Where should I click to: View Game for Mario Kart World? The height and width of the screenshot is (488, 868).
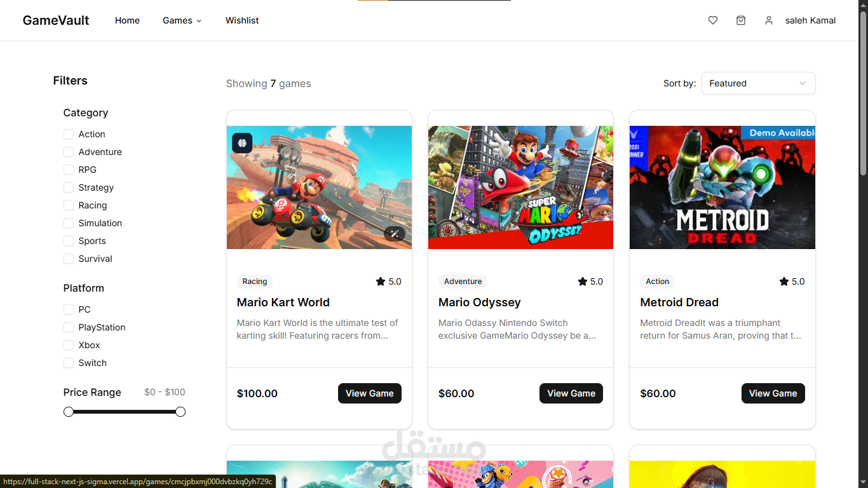(370, 393)
